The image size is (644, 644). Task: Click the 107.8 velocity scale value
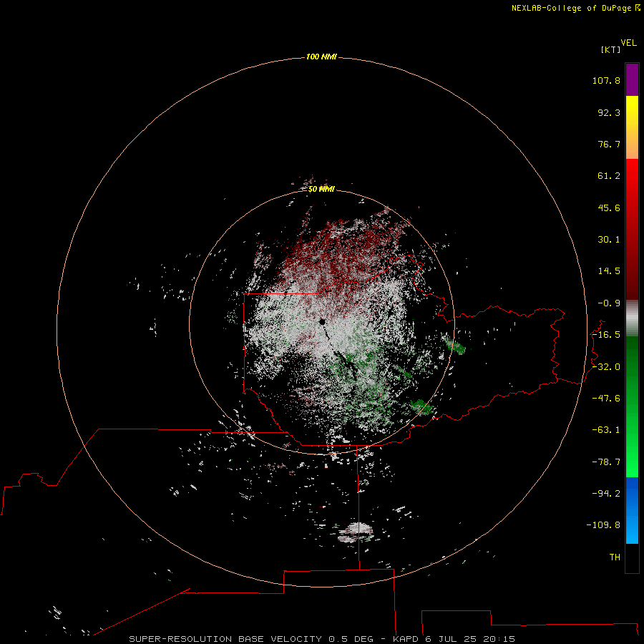[x=606, y=80]
